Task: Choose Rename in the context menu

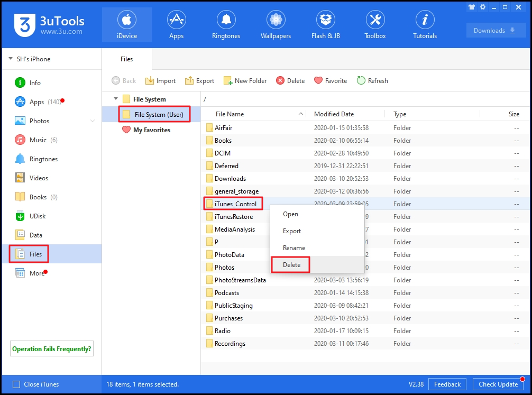Action: tap(317, 247)
